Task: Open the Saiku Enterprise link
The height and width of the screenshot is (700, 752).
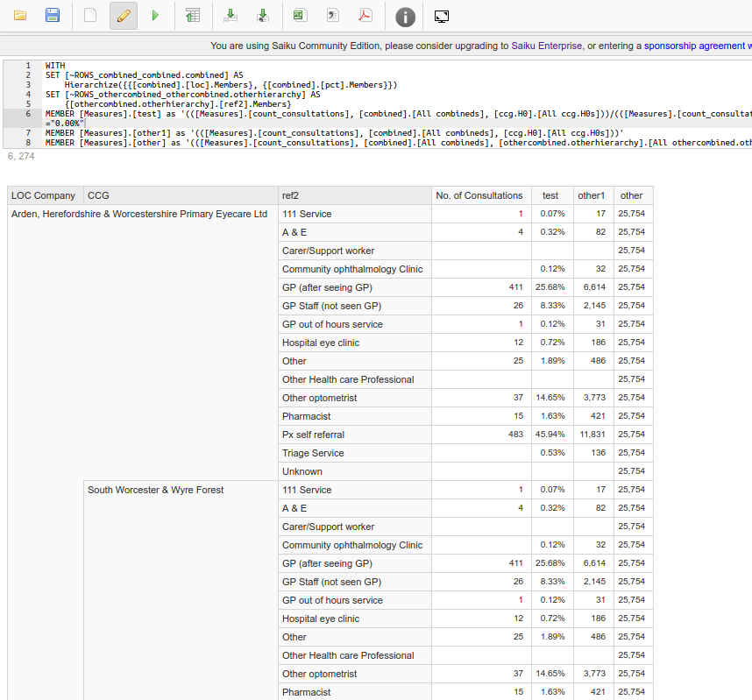Action: point(546,46)
